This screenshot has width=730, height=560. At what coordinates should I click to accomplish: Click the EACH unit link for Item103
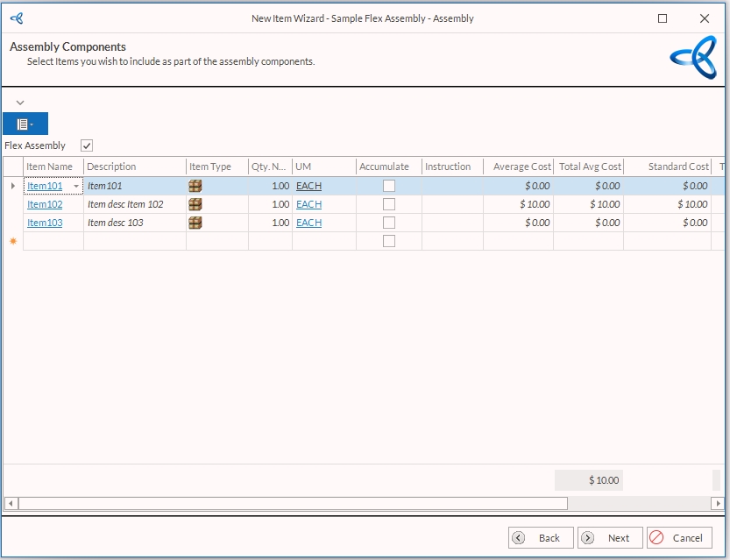[x=308, y=223]
